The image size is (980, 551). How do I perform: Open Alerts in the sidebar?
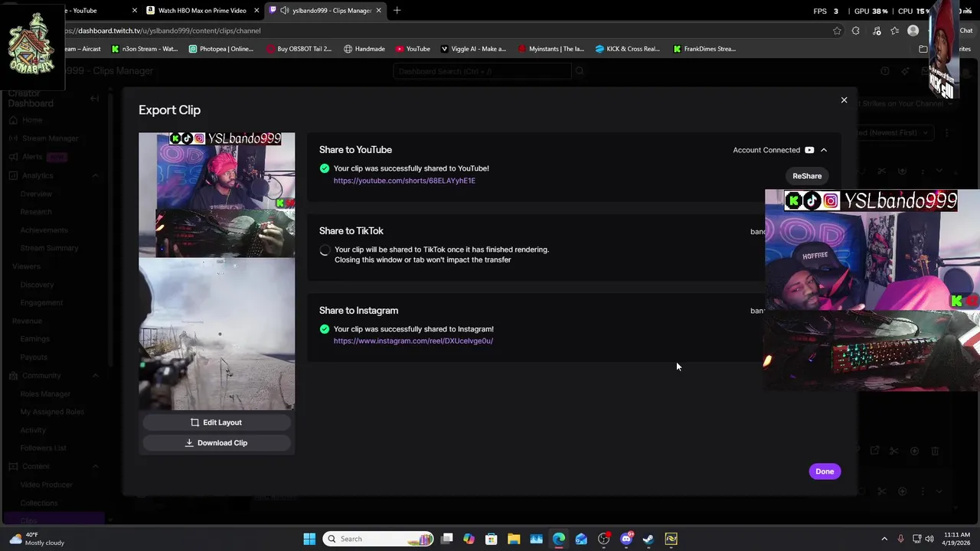32,157
